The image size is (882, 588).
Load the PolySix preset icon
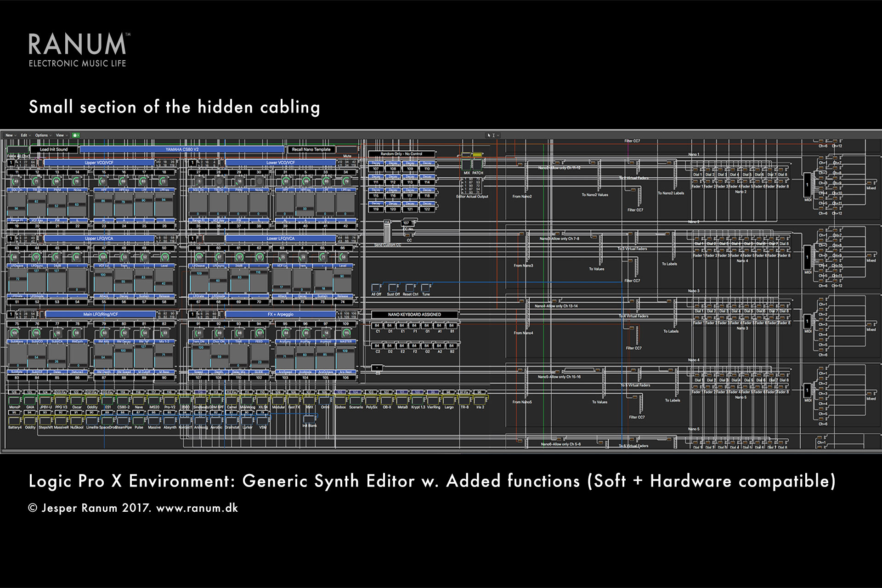click(x=372, y=401)
